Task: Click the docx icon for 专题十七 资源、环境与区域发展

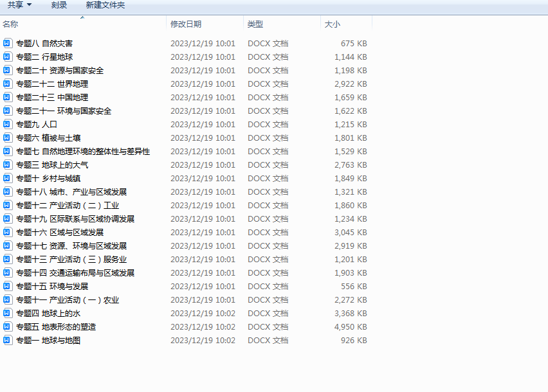Action: [7, 245]
